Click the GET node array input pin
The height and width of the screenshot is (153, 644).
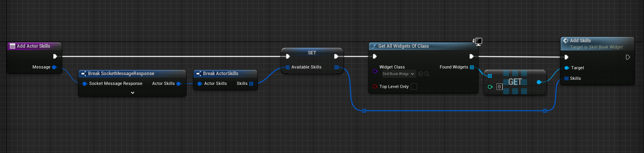[490, 76]
